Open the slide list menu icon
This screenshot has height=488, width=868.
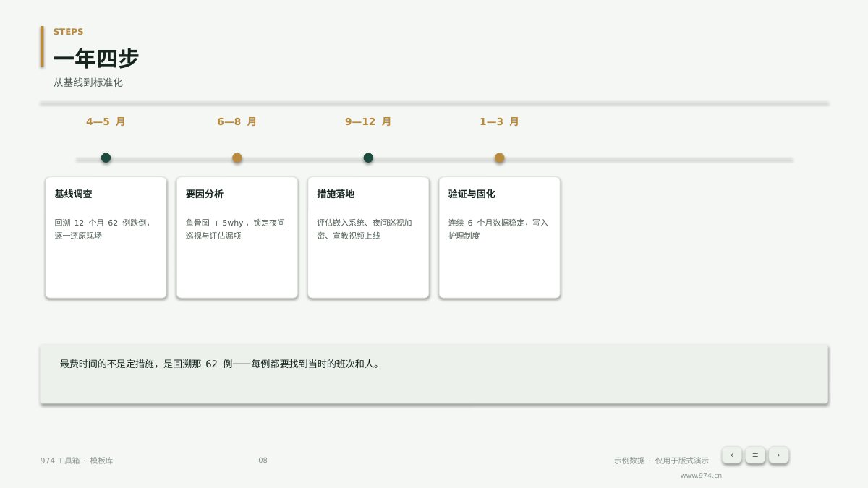pyautogui.click(x=755, y=455)
